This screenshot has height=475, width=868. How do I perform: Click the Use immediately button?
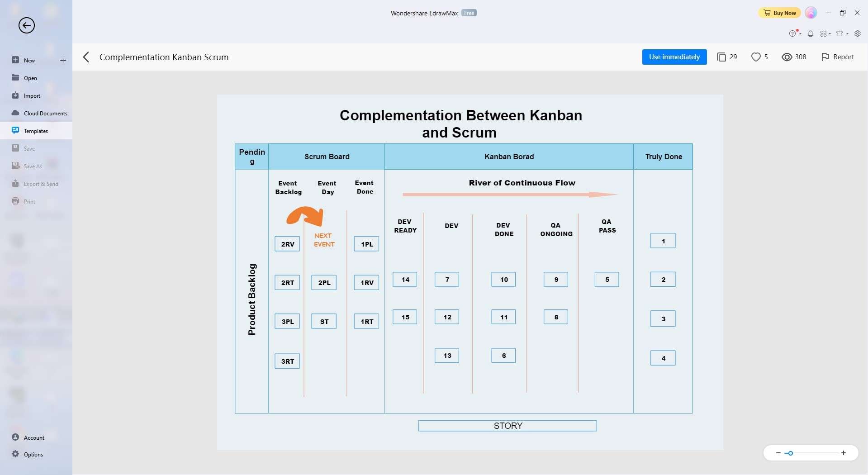pyautogui.click(x=674, y=57)
